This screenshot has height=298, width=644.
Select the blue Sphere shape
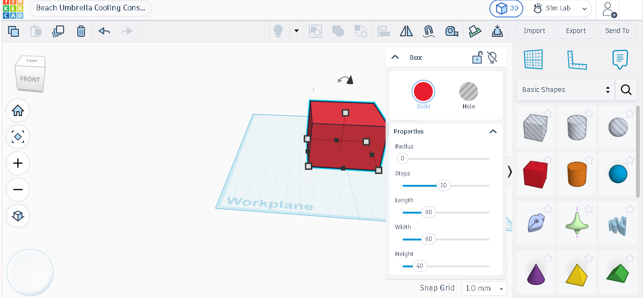point(618,174)
